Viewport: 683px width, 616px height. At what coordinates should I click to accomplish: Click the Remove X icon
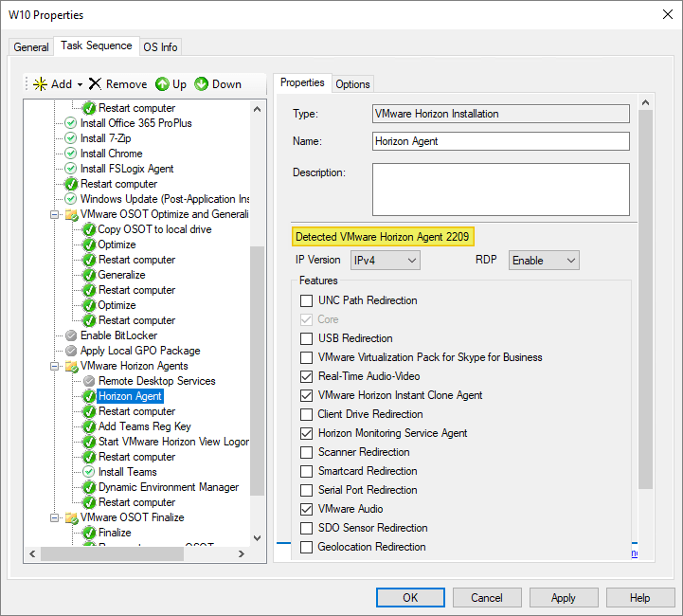95,84
